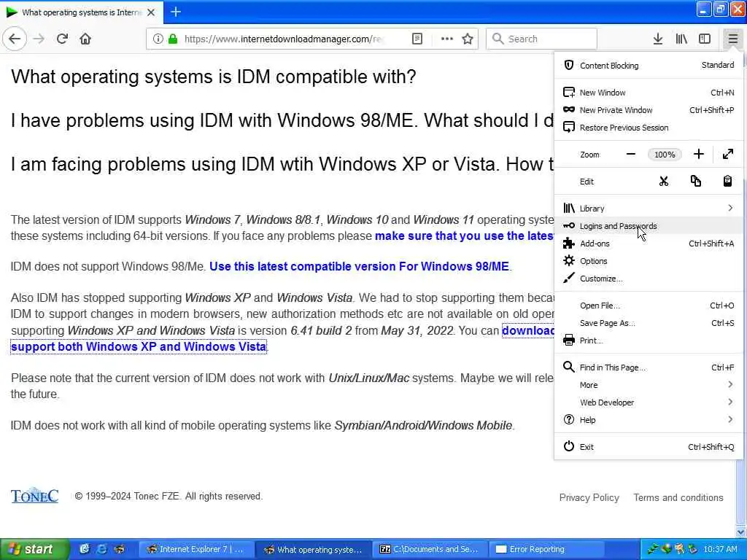Screen dimensions: 747x560
Task: Click the Tonec logo
Action: [x=34, y=496]
